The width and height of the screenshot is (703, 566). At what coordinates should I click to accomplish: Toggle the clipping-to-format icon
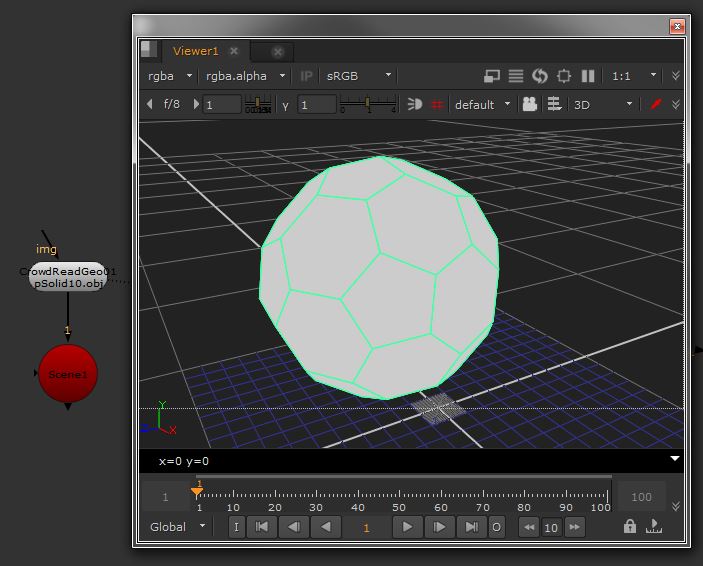pos(492,76)
